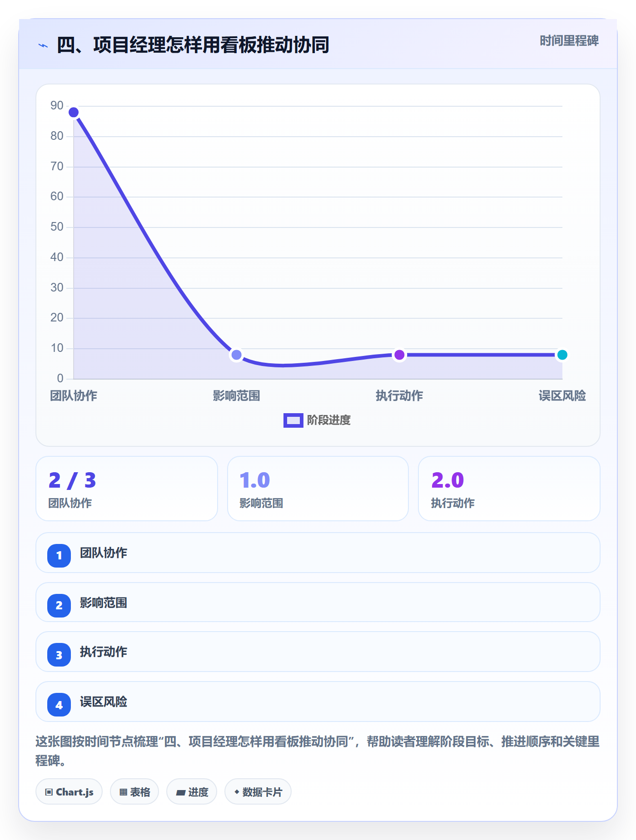This screenshot has height=840, width=636.
Task: Click the 执行动作 x-axis label on the chart
Action: 399,396
